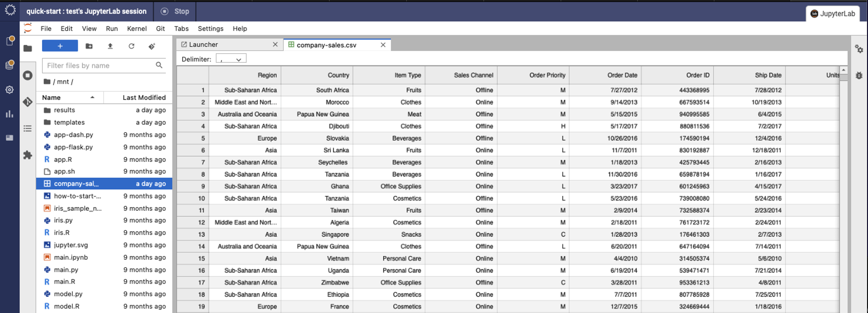Open the Git sidebar icon

tap(28, 102)
